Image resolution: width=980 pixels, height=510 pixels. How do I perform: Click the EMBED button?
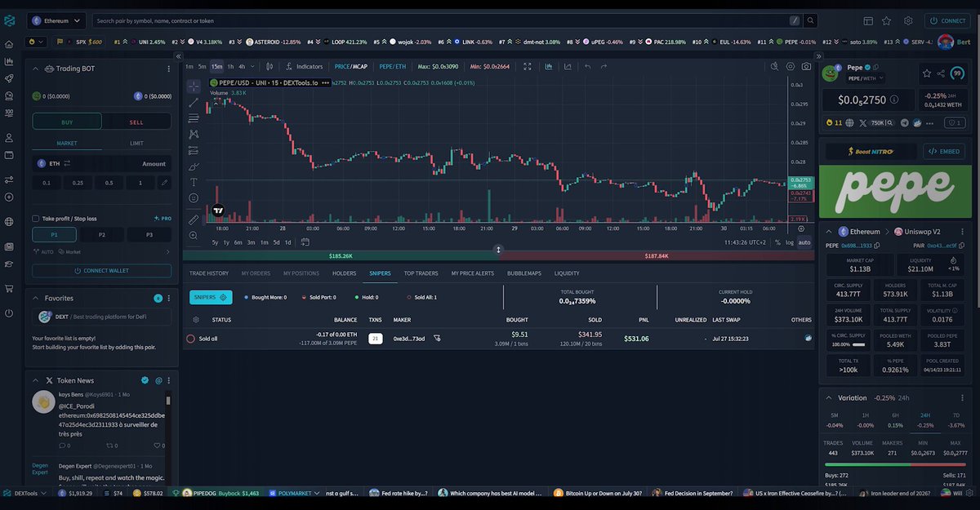pyautogui.click(x=943, y=152)
